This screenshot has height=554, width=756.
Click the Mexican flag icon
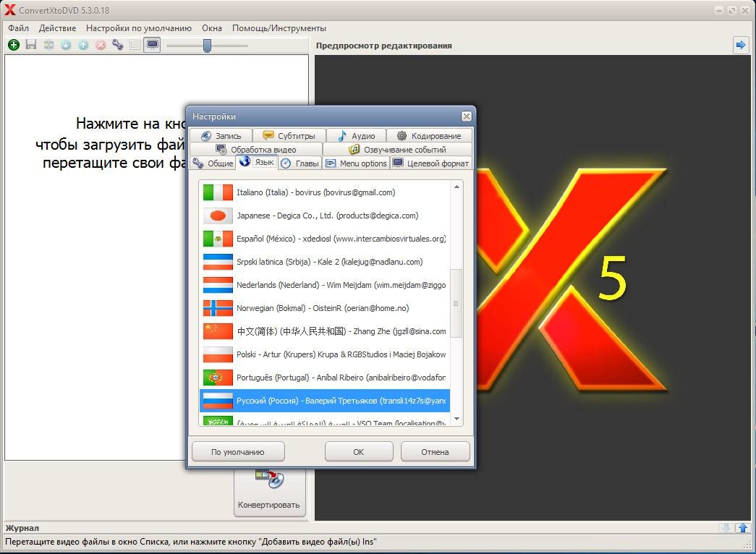pos(218,239)
